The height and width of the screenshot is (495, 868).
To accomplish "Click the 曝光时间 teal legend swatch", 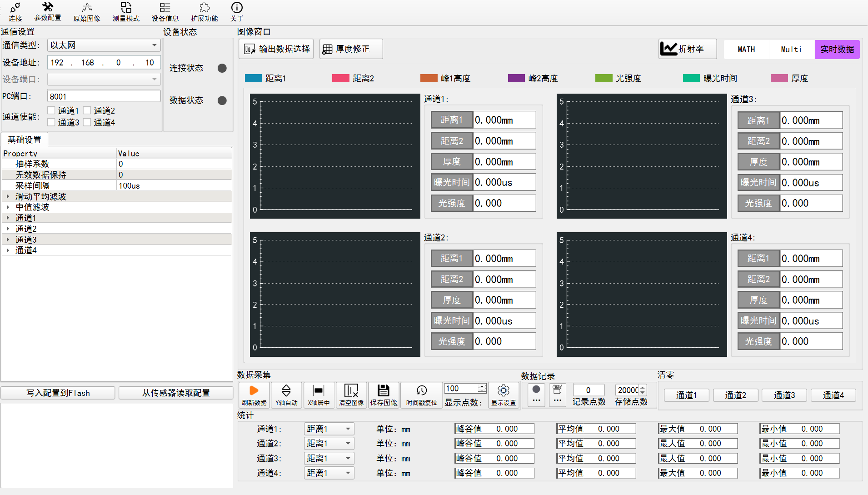I will (x=692, y=78).
